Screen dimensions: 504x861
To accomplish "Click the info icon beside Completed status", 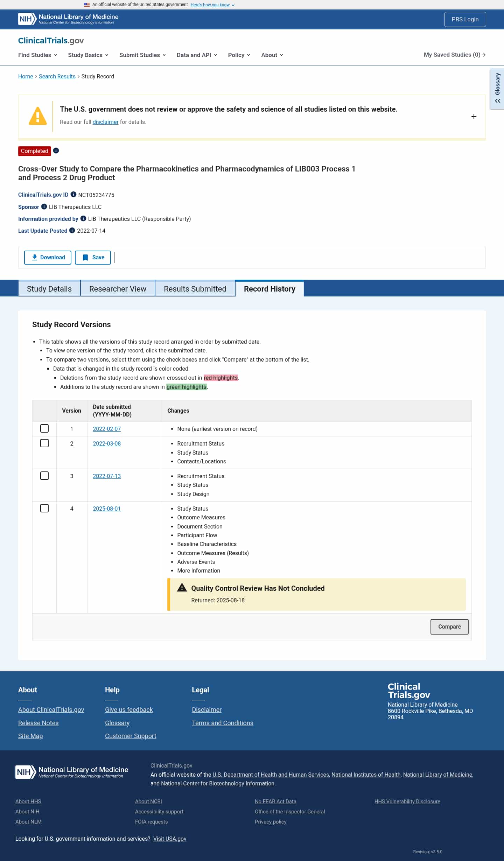I will (56, 150).
